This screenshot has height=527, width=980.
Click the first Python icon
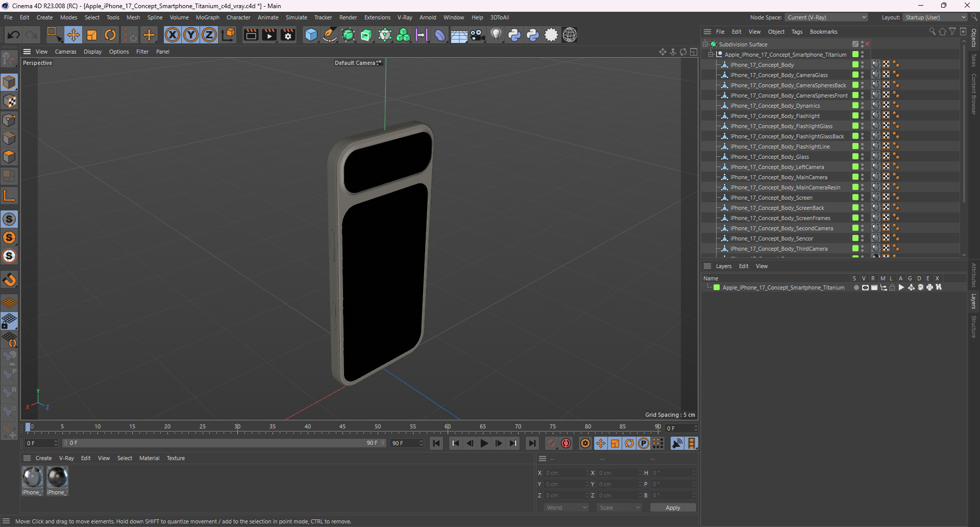point(514,35)
